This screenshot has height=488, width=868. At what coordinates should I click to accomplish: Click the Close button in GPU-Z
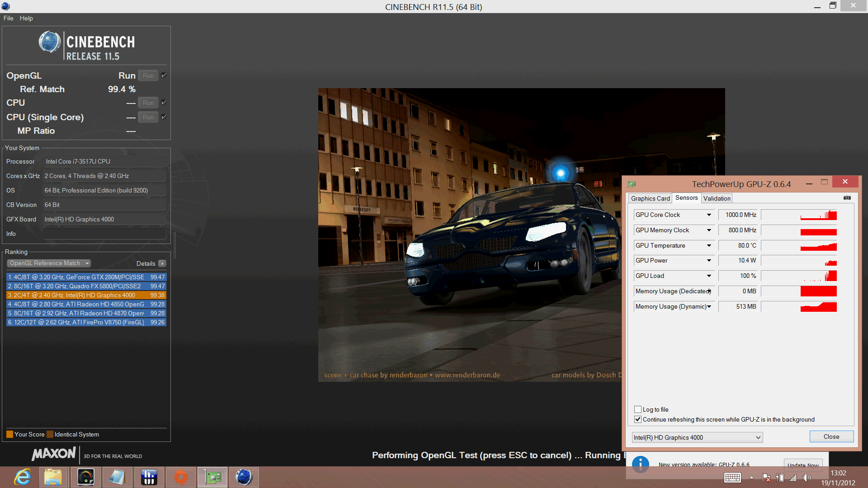pyautogui.click(x=831, y=436)
